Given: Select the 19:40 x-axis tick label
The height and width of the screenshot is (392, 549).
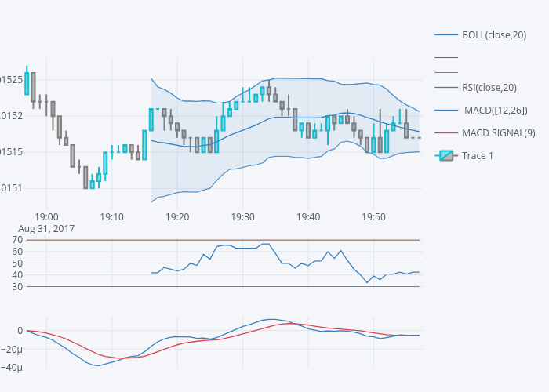Looking at the screenshot, I should click(309, 216).
